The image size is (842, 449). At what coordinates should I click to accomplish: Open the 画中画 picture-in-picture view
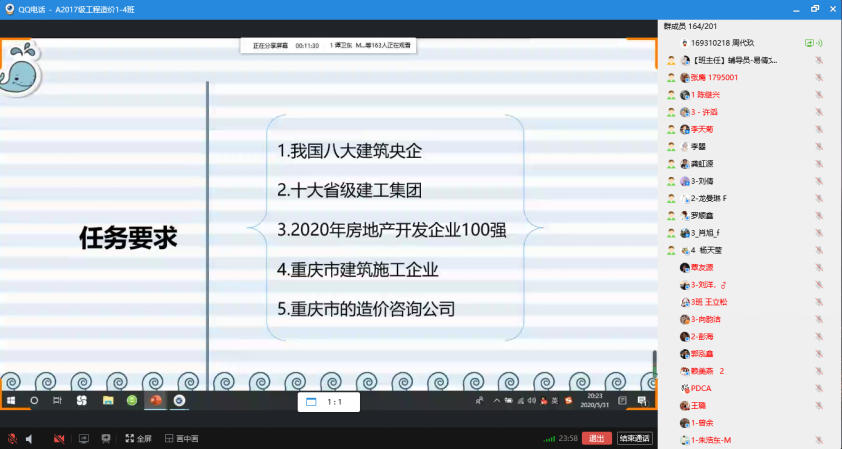pos(182,438)
